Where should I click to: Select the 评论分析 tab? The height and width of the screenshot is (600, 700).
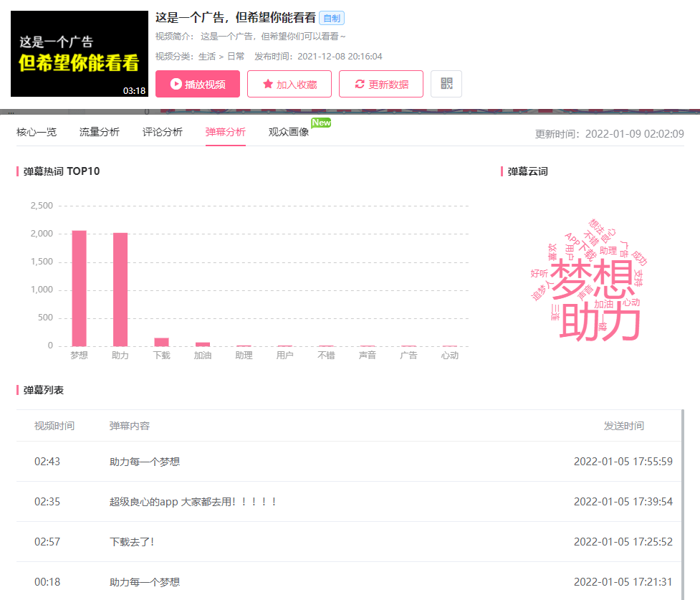tap(163, 132)
